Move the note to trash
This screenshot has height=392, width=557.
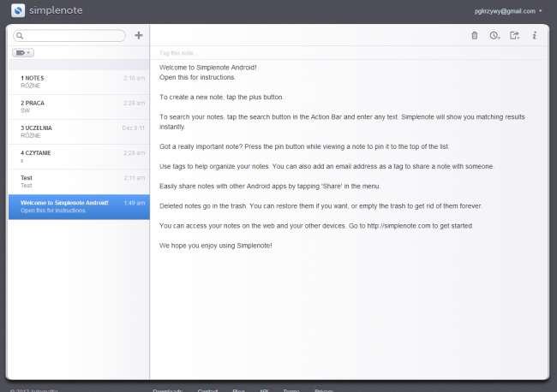tap(474, 35)
